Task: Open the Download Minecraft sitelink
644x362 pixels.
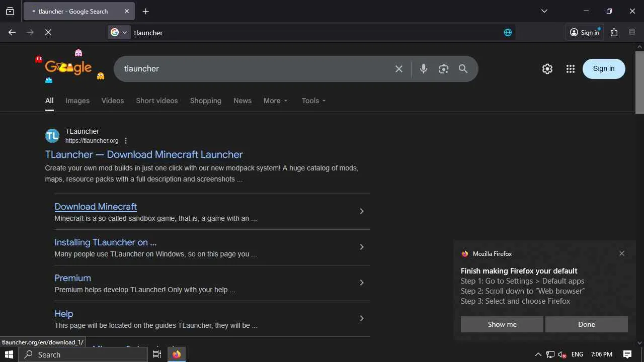Action: tap(96, 207)
